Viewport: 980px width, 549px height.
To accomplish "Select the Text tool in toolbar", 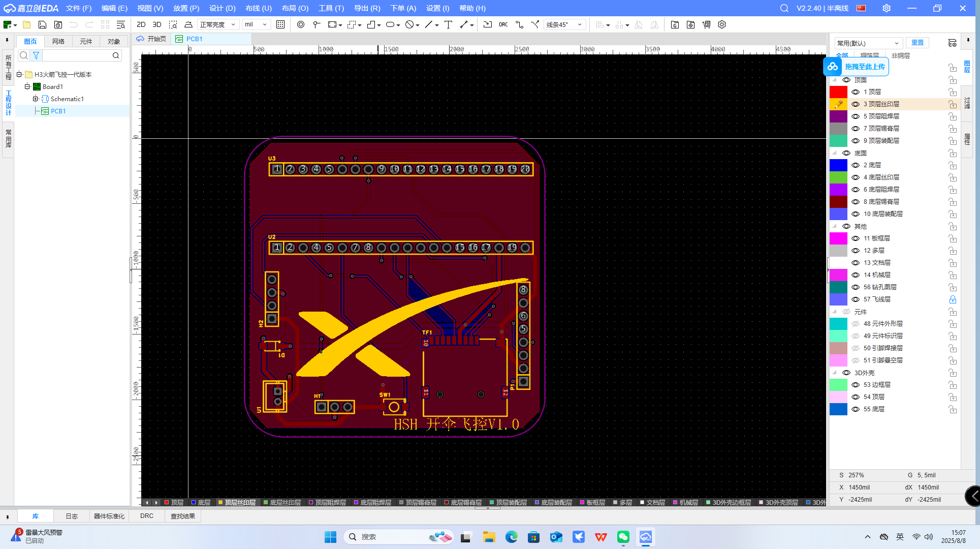I will 448,24.
